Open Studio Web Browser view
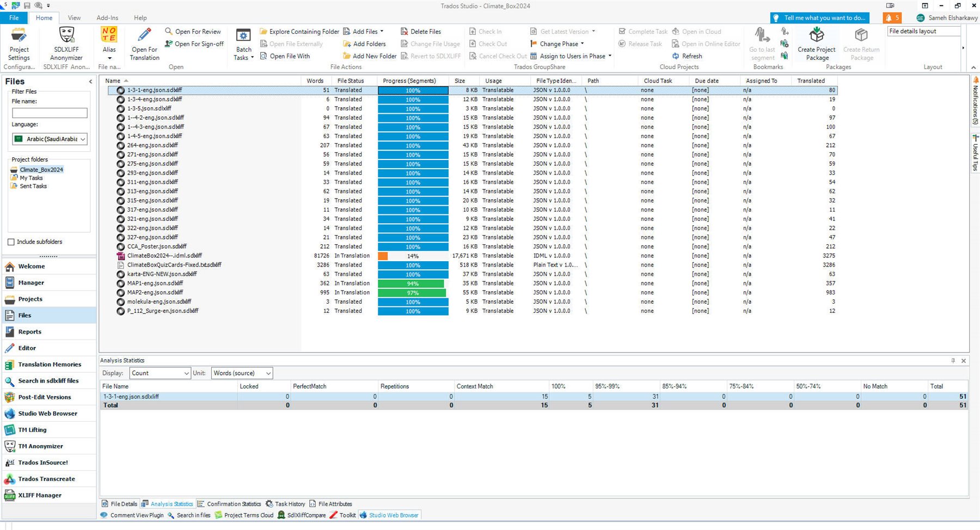This screenshot has height=530, width=980. tap(49, 414)
